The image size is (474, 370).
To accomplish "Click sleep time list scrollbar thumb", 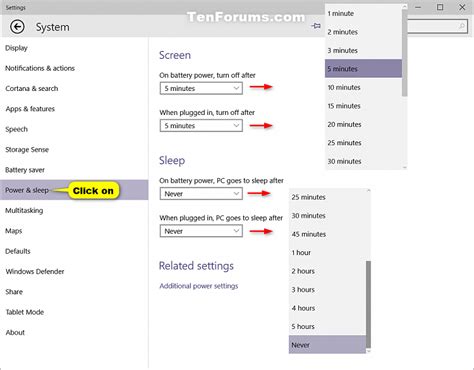I will (x=368, y=305).
